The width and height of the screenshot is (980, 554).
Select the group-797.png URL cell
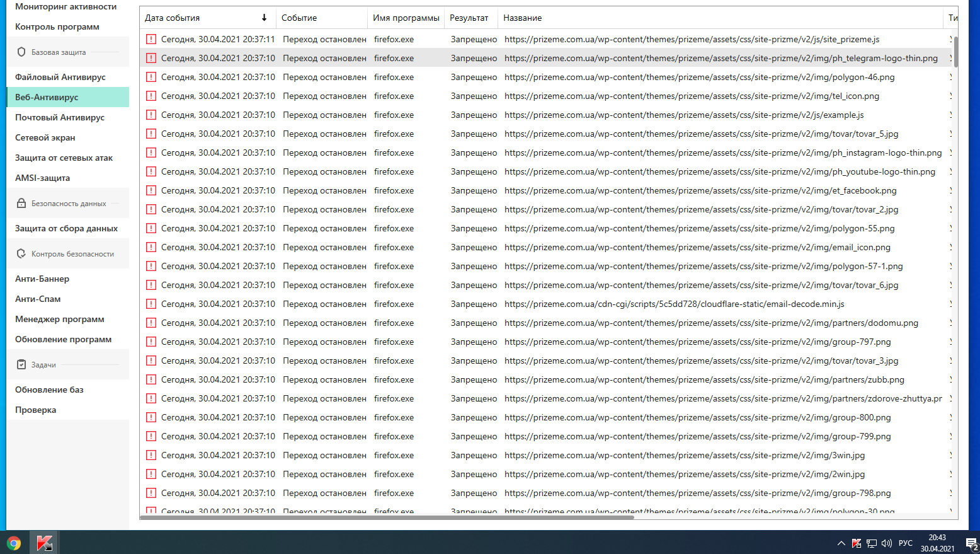pos(697,342)
